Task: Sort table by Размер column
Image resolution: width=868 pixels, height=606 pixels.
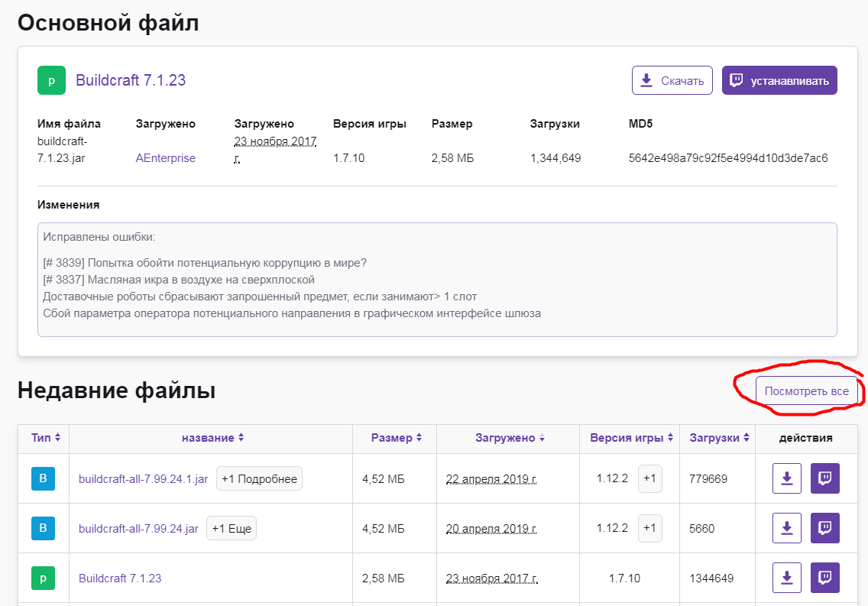Action: [397, 438]
